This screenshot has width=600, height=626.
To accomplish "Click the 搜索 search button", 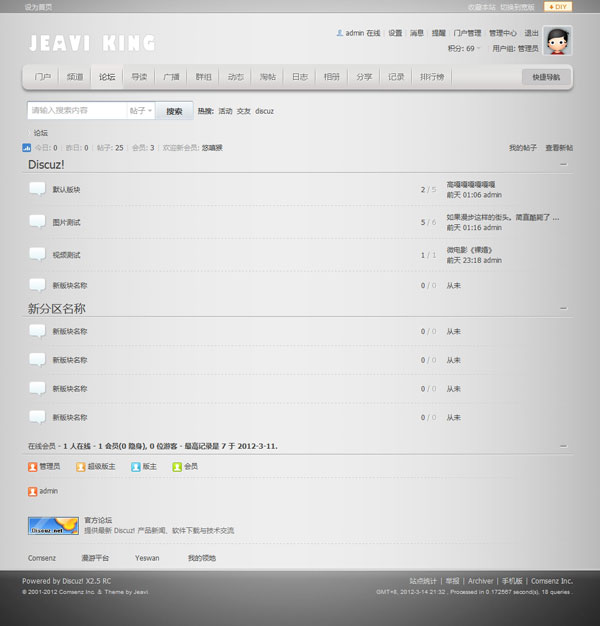I will click(174, 111).
